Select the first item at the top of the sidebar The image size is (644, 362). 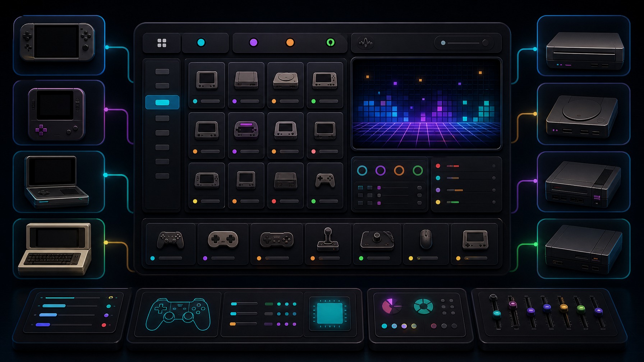coord(162,71)
